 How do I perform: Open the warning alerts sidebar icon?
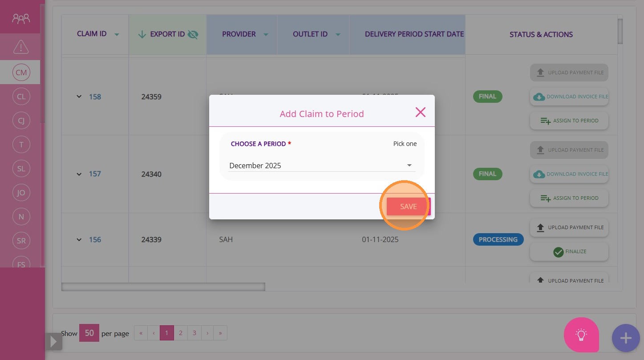(x=21, y=46)
